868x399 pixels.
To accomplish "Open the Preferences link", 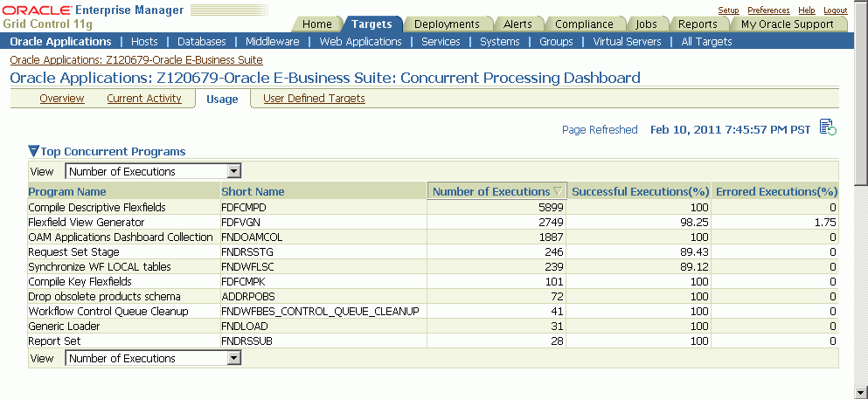I will [768, 10].
